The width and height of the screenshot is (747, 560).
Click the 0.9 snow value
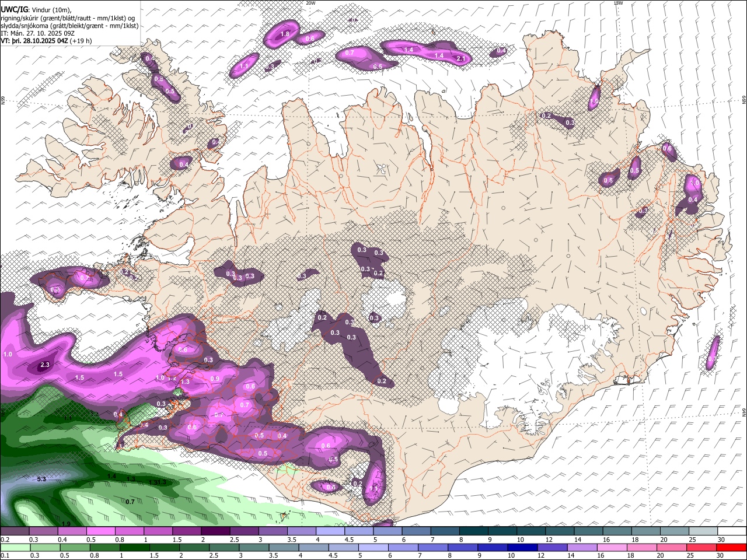click(x=215, y=379)
